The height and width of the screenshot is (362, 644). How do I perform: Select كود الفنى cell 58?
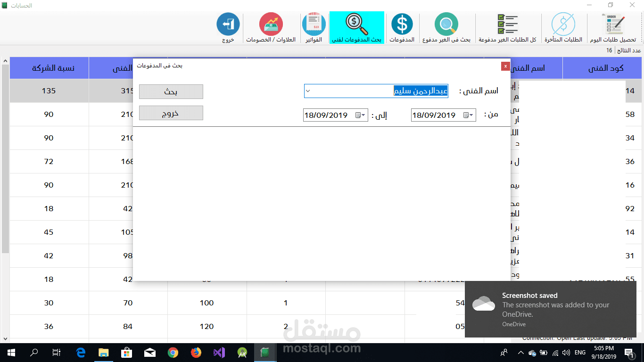(630, 114)
